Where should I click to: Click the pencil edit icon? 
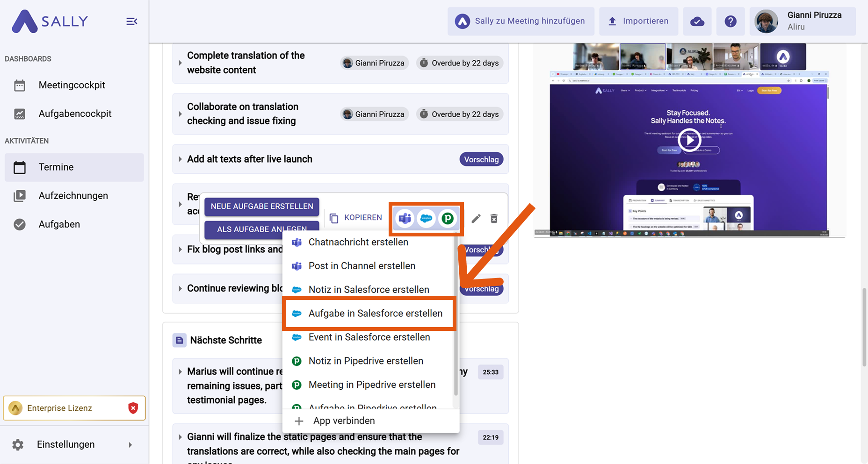coord(476,218)
